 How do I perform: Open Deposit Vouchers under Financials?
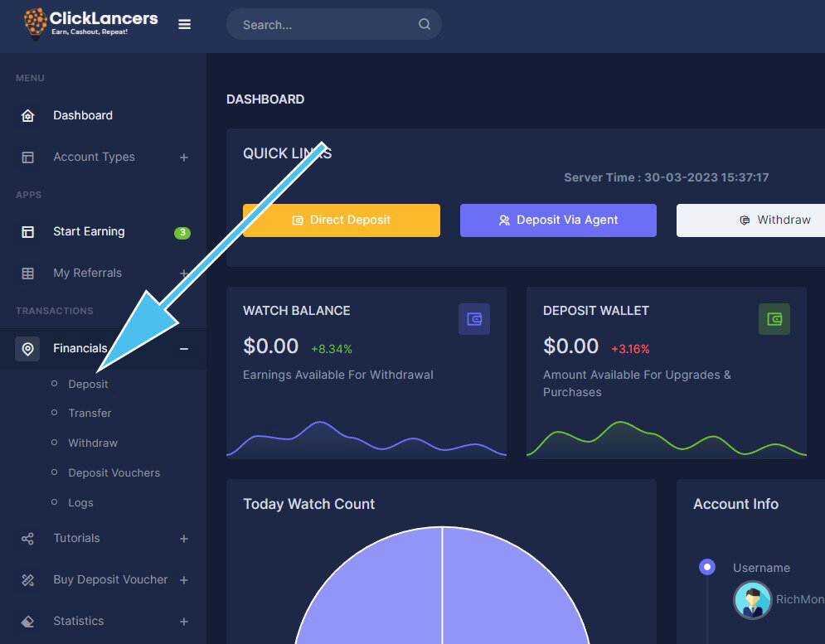tap(114, 473)
